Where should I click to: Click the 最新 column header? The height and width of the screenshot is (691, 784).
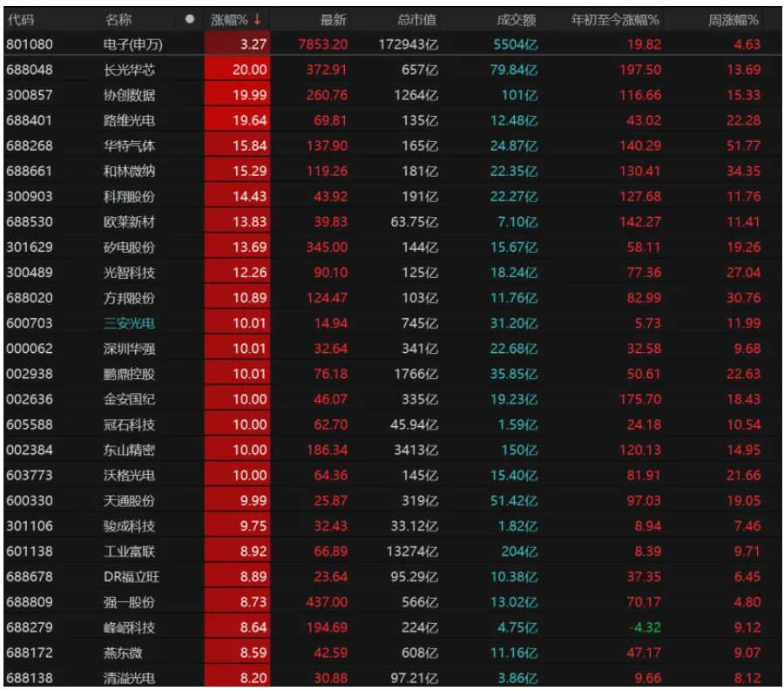(333, 19)
